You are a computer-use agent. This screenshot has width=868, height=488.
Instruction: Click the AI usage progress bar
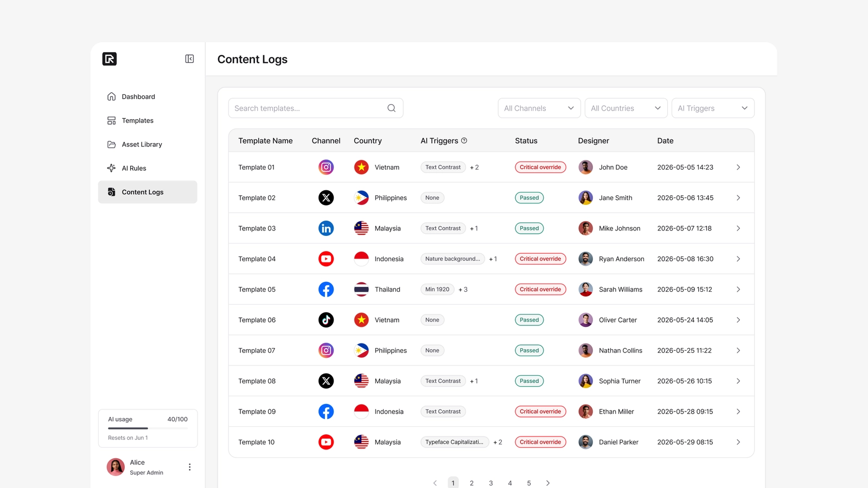(x=148, y=428)
